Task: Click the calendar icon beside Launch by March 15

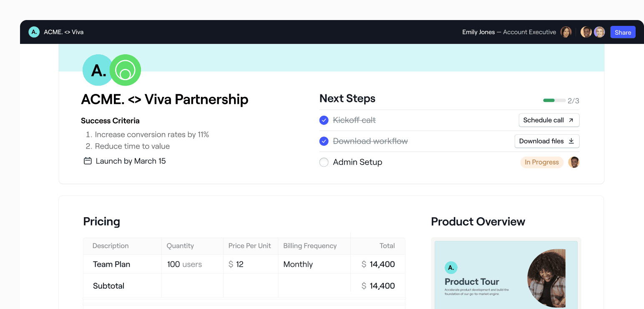Action: pyautogui.click(x=88, y=161)
